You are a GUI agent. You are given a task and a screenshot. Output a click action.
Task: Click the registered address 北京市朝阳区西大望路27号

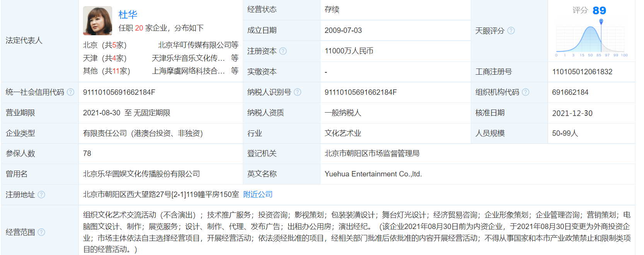(x=161, y=194)
